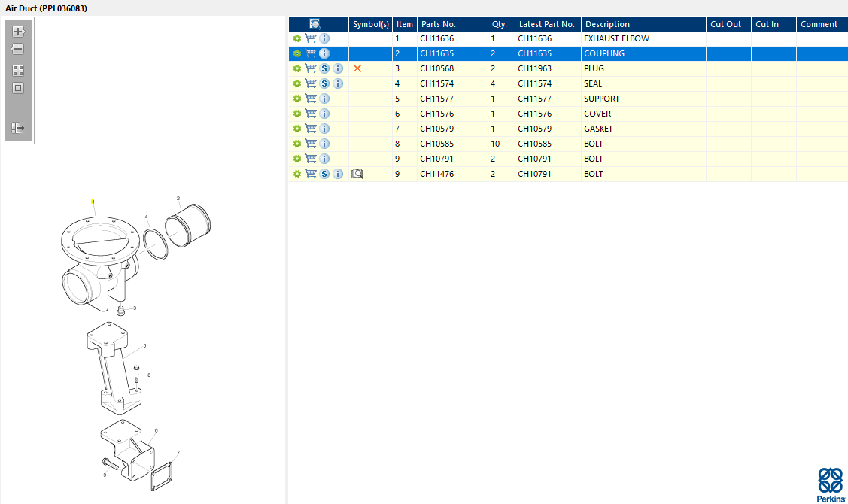Click supersession S icon for PLUG row
The image size is (848, 504).
pyautogui.click(x=324, y=68)
